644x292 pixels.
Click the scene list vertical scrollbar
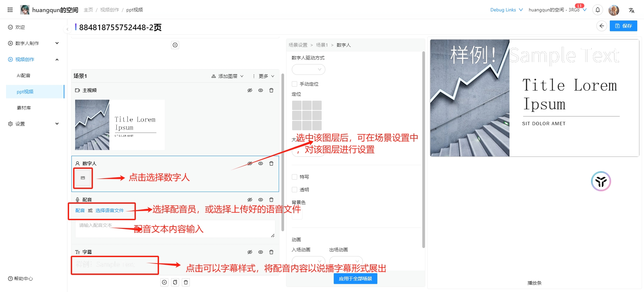[283, 152]
